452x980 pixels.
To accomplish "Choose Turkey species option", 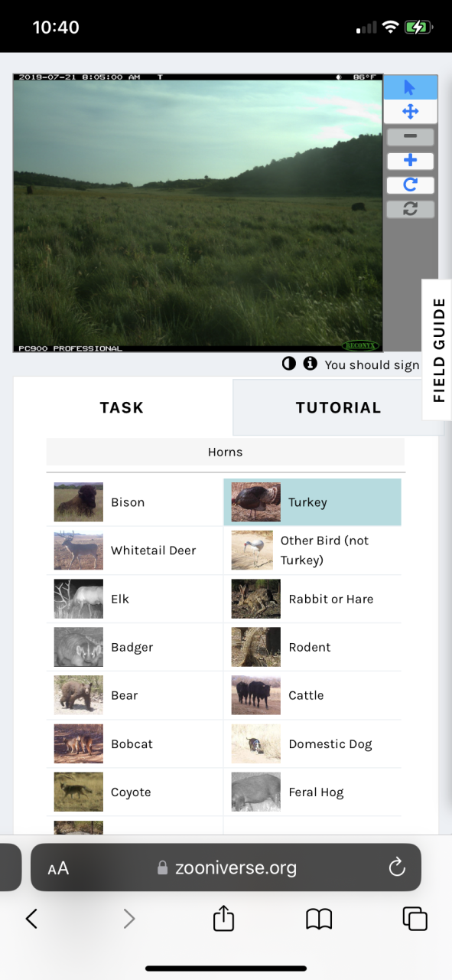I will (312, 502).
